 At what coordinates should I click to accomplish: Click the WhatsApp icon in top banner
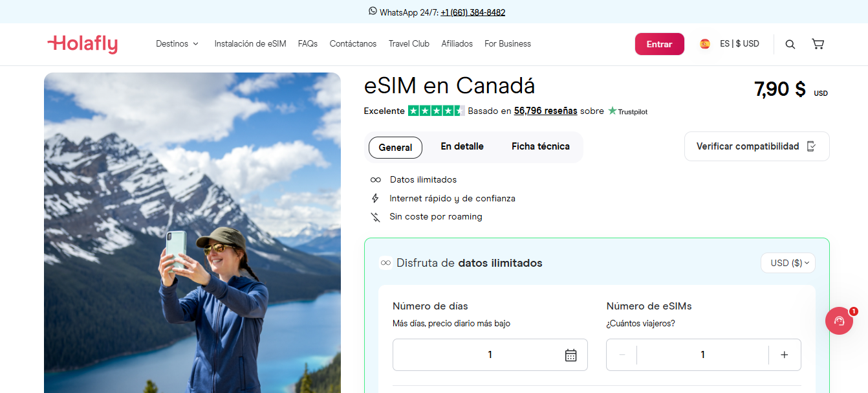click(373, 11)
